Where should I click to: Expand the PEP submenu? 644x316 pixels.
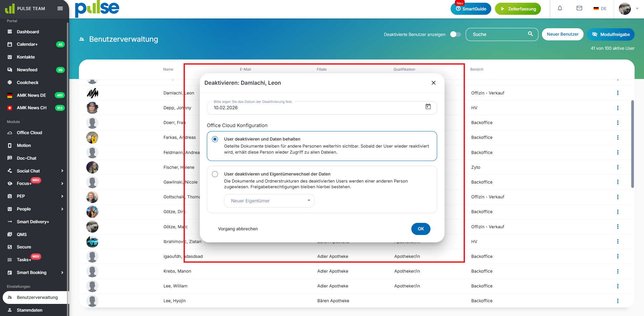tap(62, 196)
